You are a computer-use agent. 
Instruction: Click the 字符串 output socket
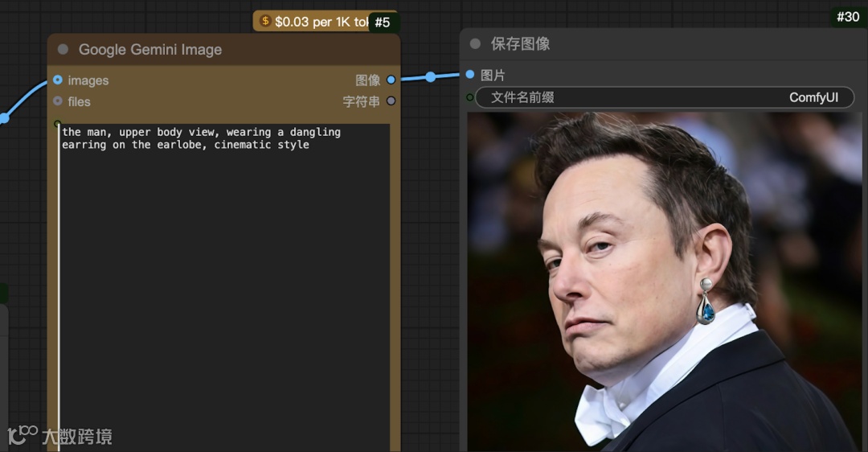(x=391, y=101)
